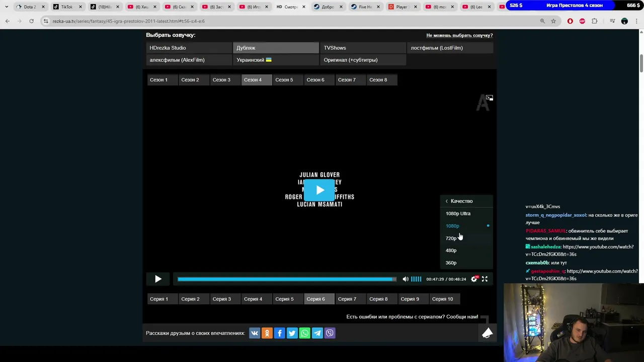This screenshot has width=644, height=362.
Task: Select Оригинал (+субтитры) audio option
Action: (363, 60)
